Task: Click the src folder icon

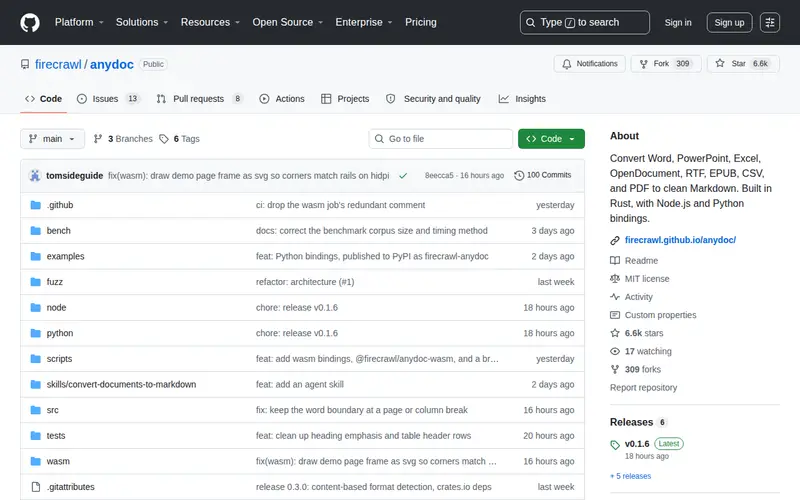Action: 35,410
